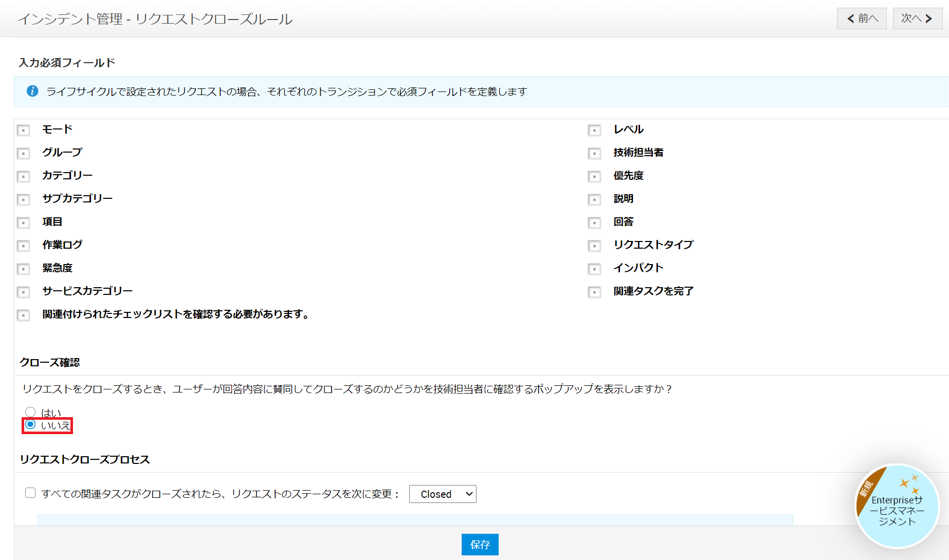Screen dimensions: 949x560
Task: Click the 保存 button
Action: click(x=480, y=545)
